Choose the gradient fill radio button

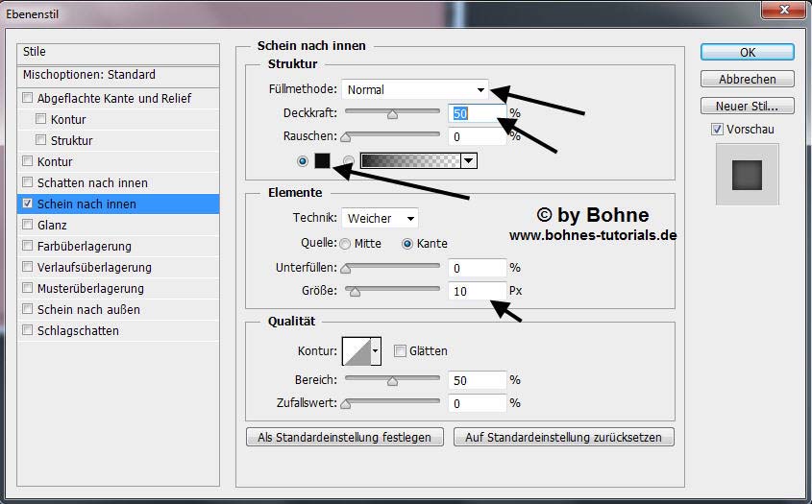pos(349,161)
